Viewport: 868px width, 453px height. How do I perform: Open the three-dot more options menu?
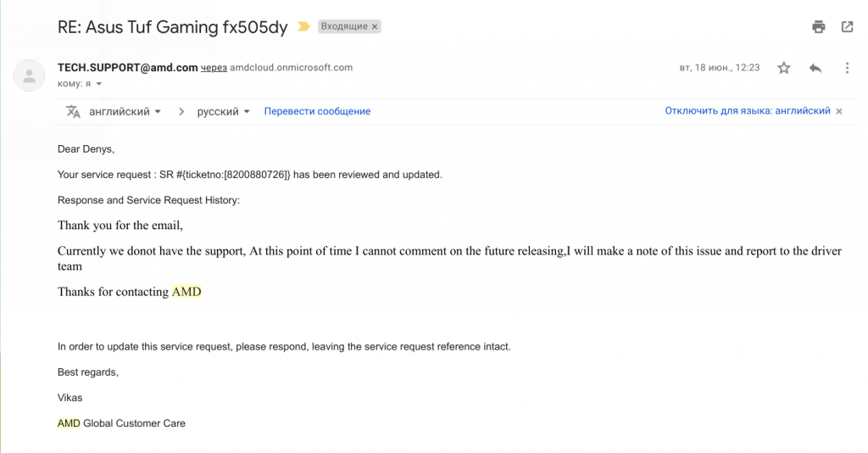click(x=847, y=68)
